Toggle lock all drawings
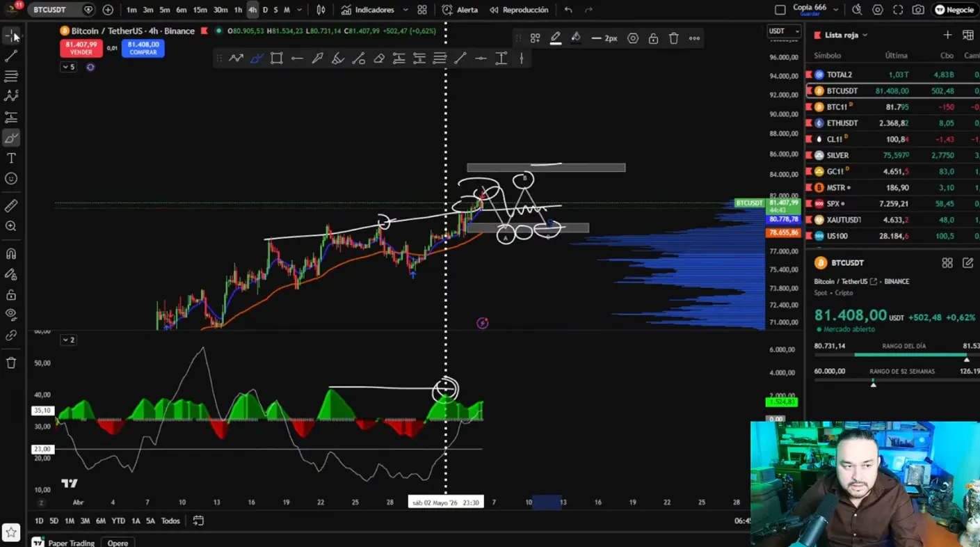 [11, 294]
